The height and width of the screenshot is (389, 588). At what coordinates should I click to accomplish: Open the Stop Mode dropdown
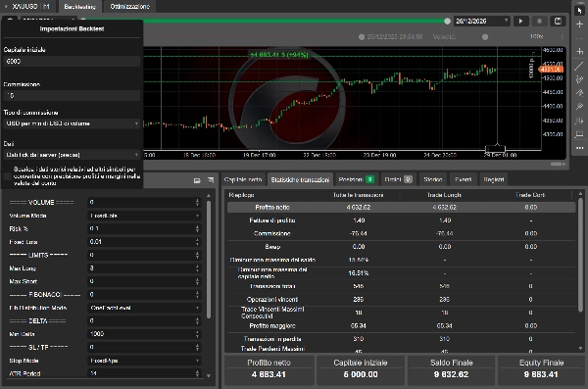coord(144,361)
